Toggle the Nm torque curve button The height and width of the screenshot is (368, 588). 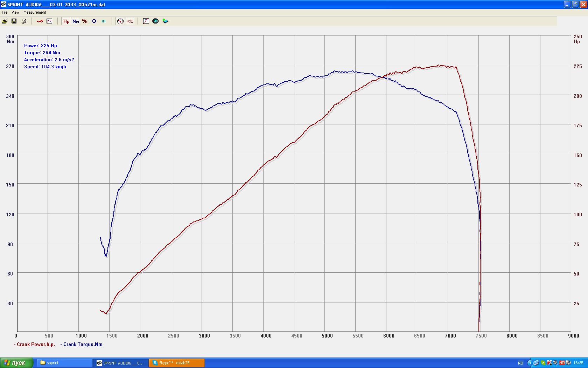pyautogui.click(x=76, y=21)
